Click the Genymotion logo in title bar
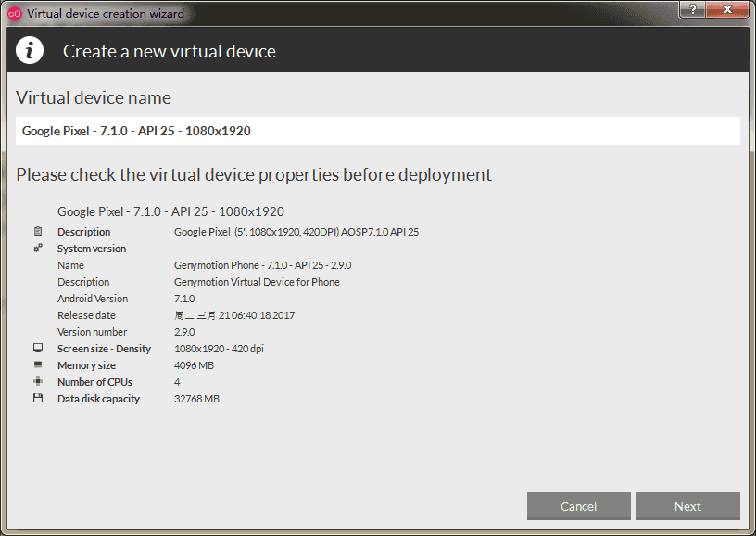This screenshot has width=756, height=536. [14, 13]
